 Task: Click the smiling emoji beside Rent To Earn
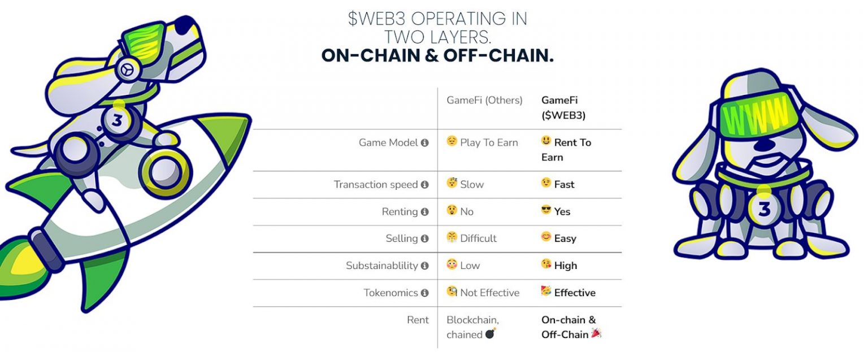546,141
